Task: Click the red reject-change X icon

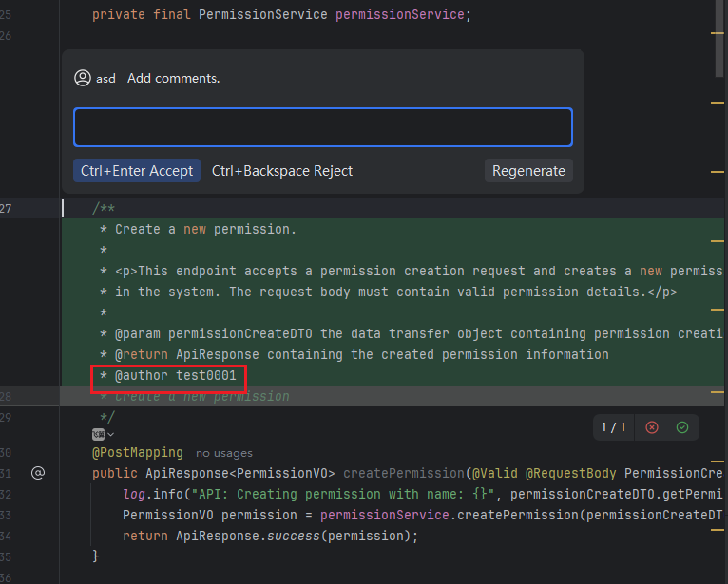Action: pyautogui.click(x=652, y=427)
